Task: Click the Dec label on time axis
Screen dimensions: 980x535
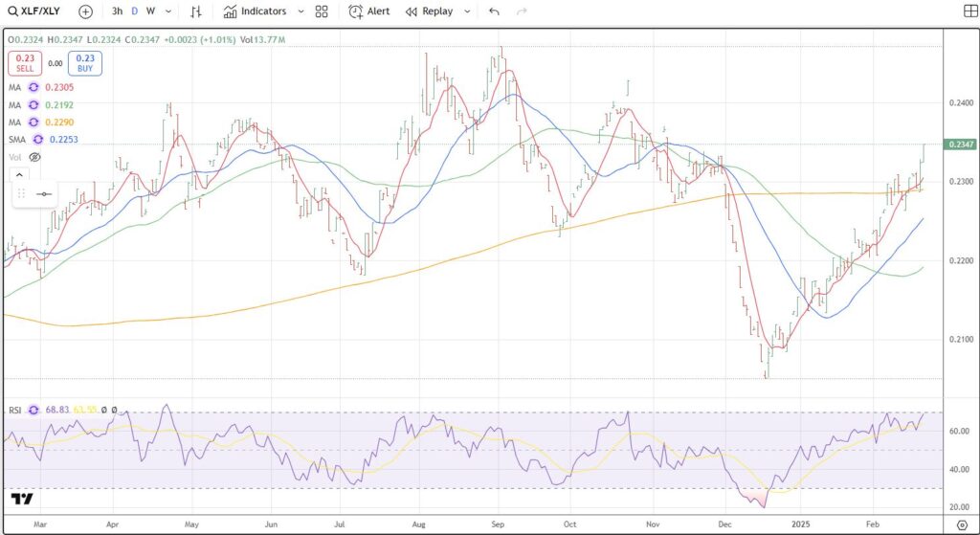Action: [724, 524]
